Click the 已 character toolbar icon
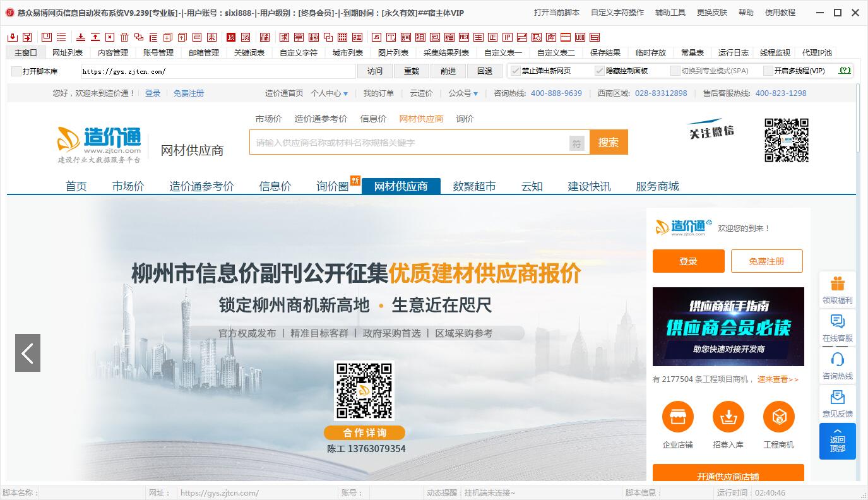The image size is (868, 500). 197,37
